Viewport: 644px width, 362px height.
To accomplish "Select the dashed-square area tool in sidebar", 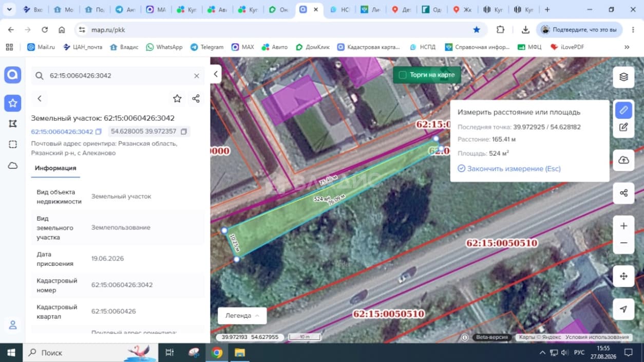I will tap(13, 144).
